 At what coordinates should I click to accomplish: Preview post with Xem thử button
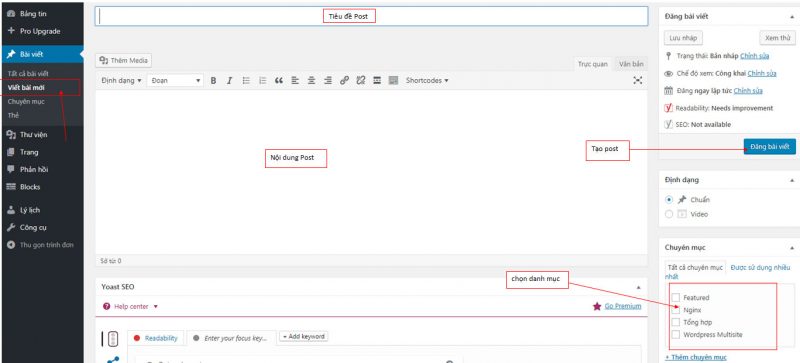tap(777, 38)
